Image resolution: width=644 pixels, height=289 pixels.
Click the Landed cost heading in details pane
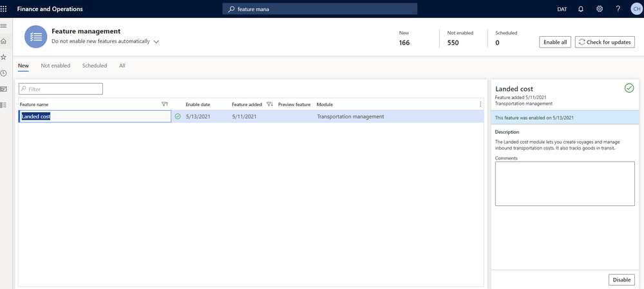coord(514,89)
